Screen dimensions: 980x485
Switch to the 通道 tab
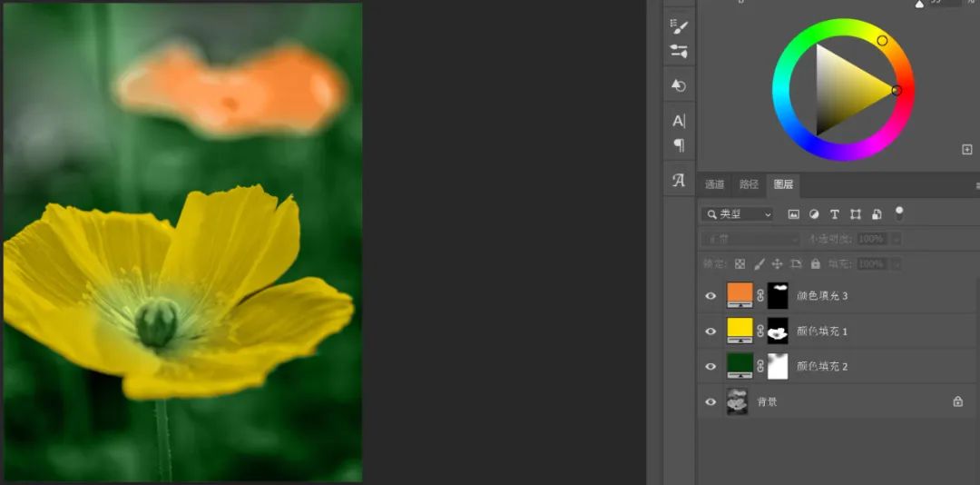[x=715, y=184]
